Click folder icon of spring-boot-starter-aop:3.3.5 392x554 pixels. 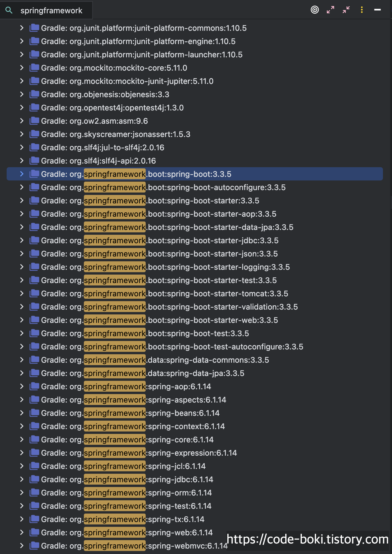[x=34, y=214]
